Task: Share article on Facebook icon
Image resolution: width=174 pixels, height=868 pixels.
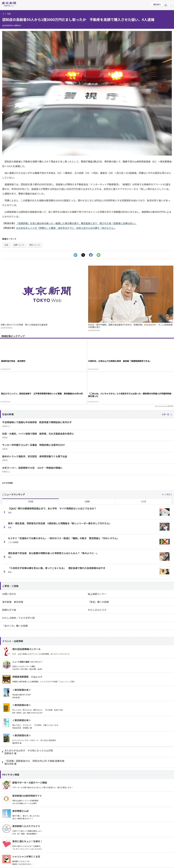Action: point(91,255)
